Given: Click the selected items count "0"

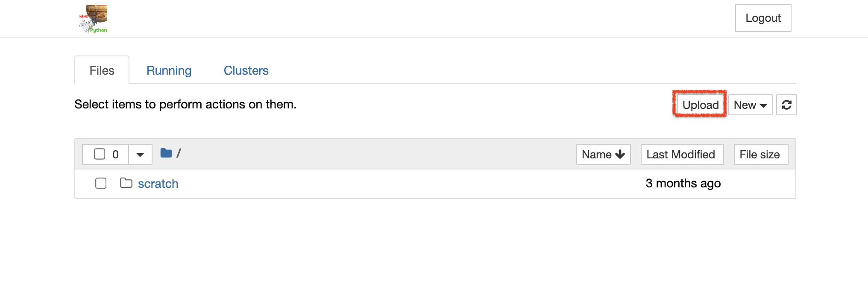Looking at the screenshot, I should click(115, 155).
